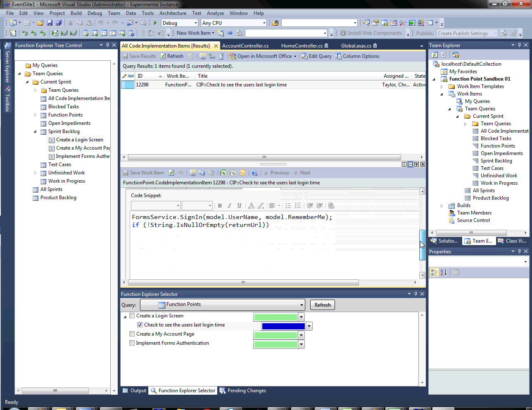The width and height of the screenshot is (532, 410).
Task: Expand the Builds node in Team Explorer
Action: [442, 205]
